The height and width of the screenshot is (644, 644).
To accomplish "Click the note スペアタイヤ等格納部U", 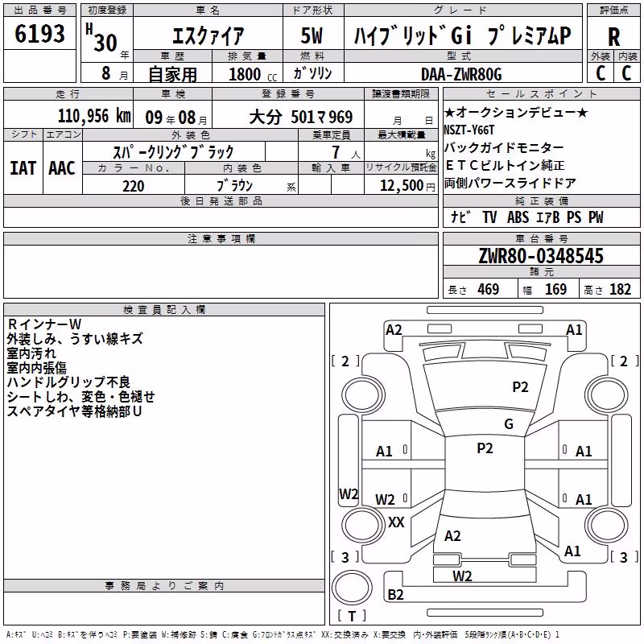I will click(74, 411).
